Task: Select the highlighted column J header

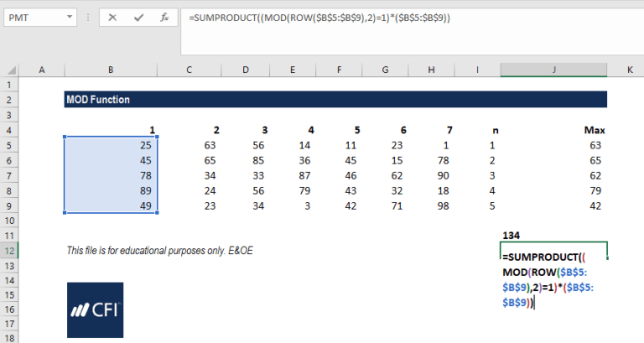Action: click(x=553, y=70)
